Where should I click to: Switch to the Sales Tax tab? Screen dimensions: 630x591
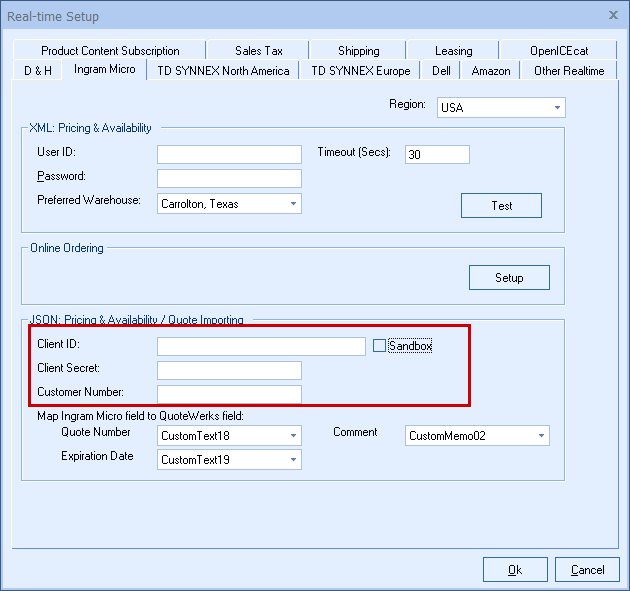pyautogui.click(x=258, y=51)
